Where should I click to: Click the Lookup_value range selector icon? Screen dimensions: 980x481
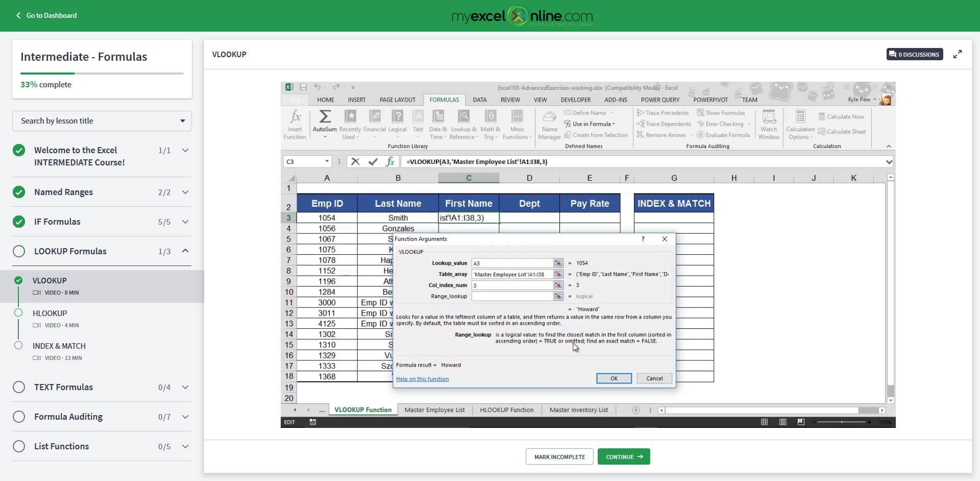click(558, 263)
